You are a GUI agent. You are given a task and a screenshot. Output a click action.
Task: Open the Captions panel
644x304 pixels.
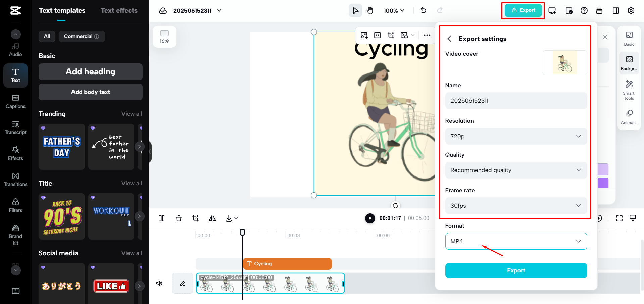pyautogui.click(x=15, y=101)
